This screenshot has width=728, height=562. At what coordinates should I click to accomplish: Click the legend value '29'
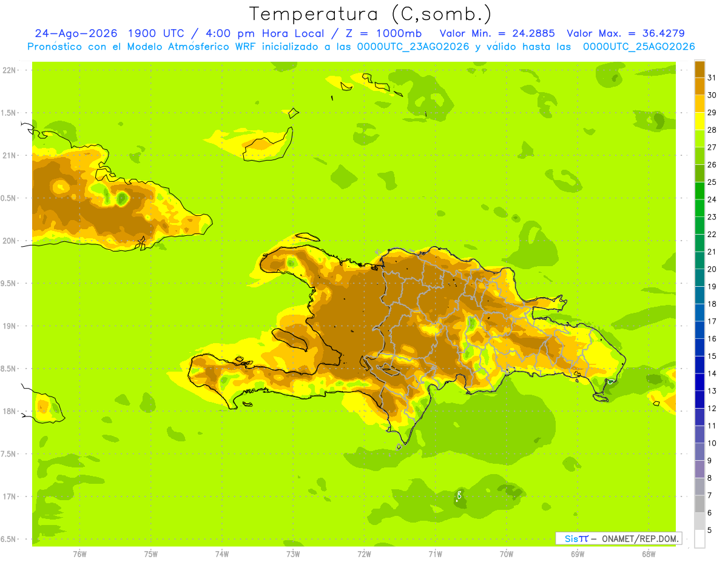tap(712, 113)
